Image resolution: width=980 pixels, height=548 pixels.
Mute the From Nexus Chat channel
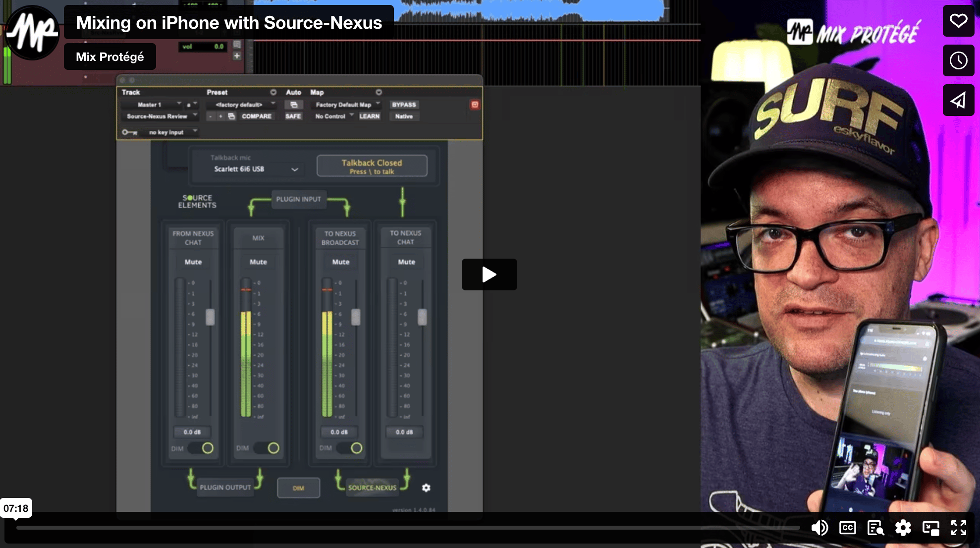[193, 262]
